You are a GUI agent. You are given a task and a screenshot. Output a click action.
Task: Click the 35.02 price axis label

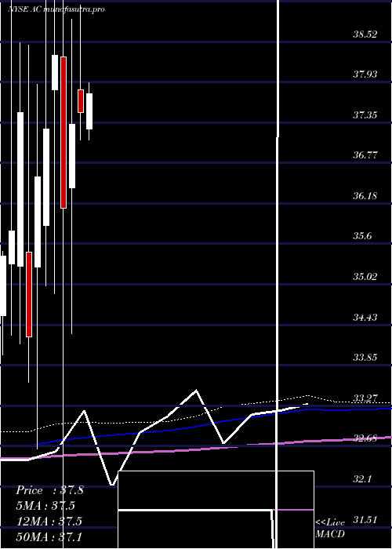pos(365,277)
